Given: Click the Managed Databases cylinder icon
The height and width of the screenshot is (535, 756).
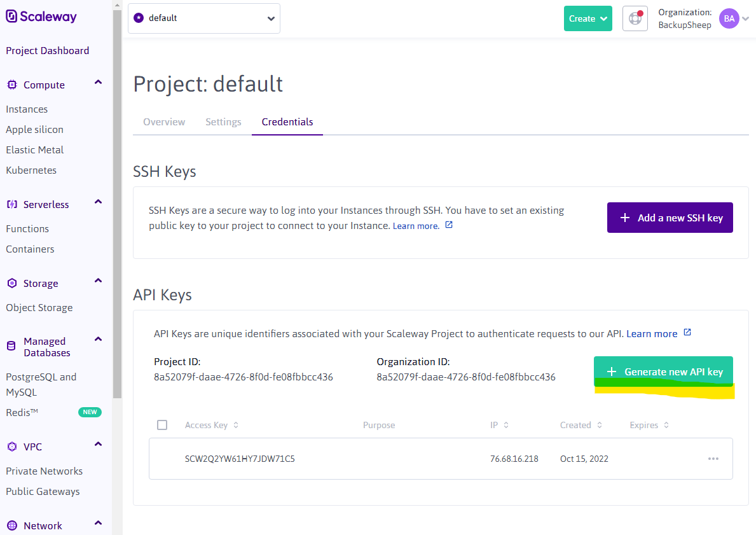Looking at the screenshot, I should 11,346.
